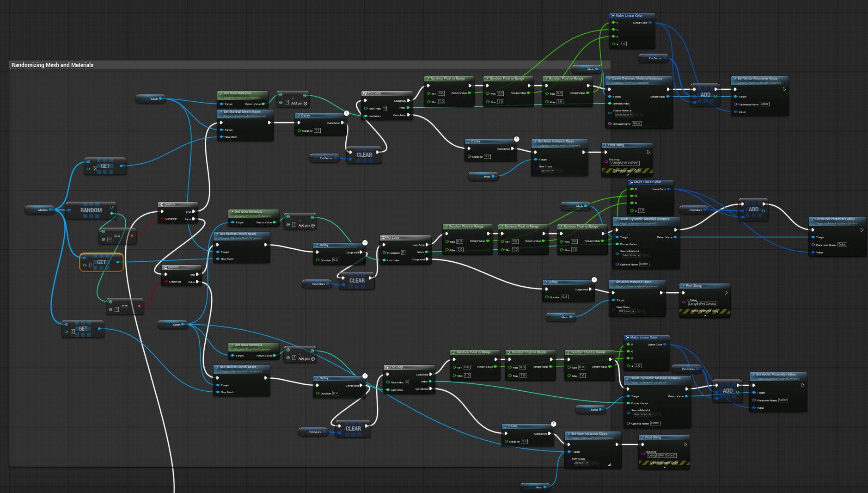Open Select Asset dropdown in middle Create Dynamic Material Instance

click(x=631, y=255)
